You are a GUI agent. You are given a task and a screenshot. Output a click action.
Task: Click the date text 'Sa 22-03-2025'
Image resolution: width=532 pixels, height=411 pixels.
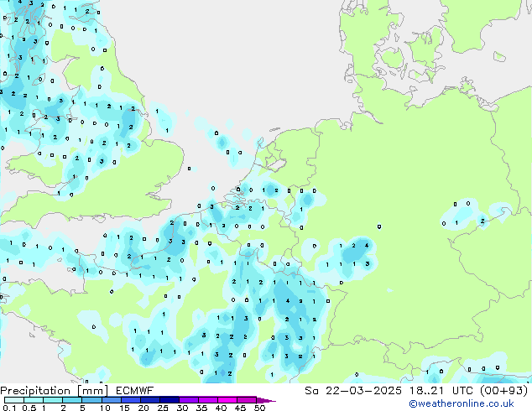pyautogui.click(x=353, y=391)
